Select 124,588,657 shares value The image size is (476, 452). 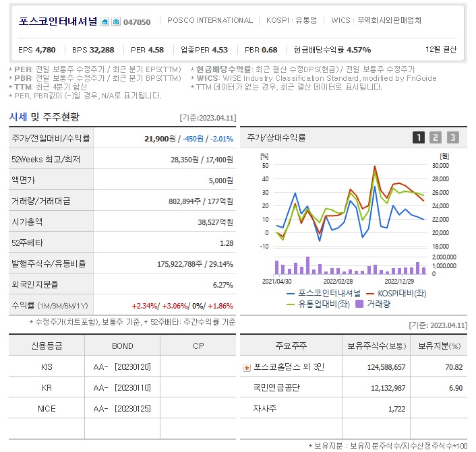[x=386, y=367]
